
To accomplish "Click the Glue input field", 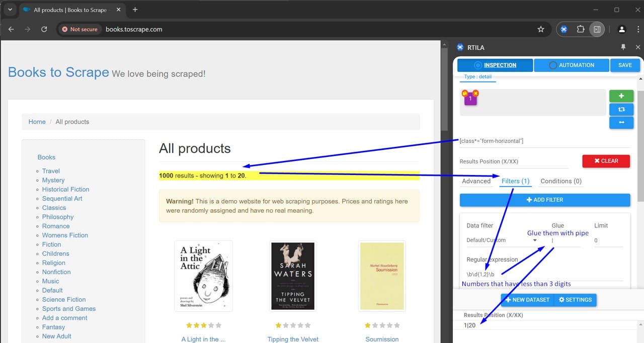I will (566, 240).
